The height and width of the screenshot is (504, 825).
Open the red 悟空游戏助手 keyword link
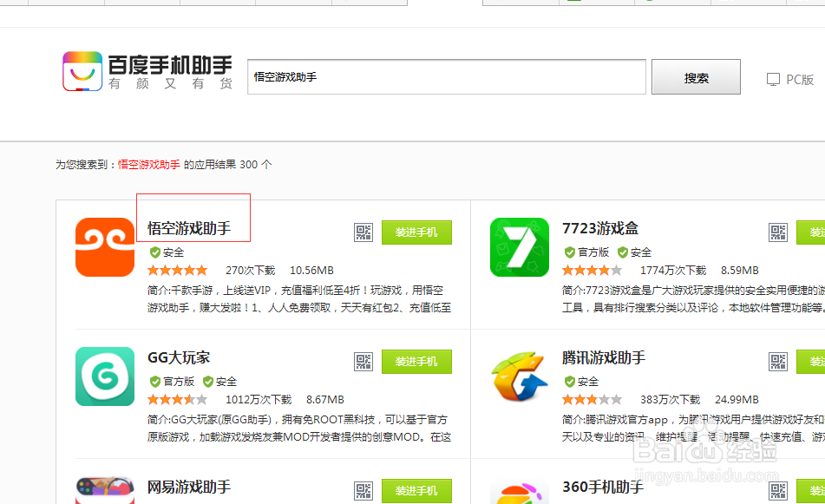(x=147, y=163)
